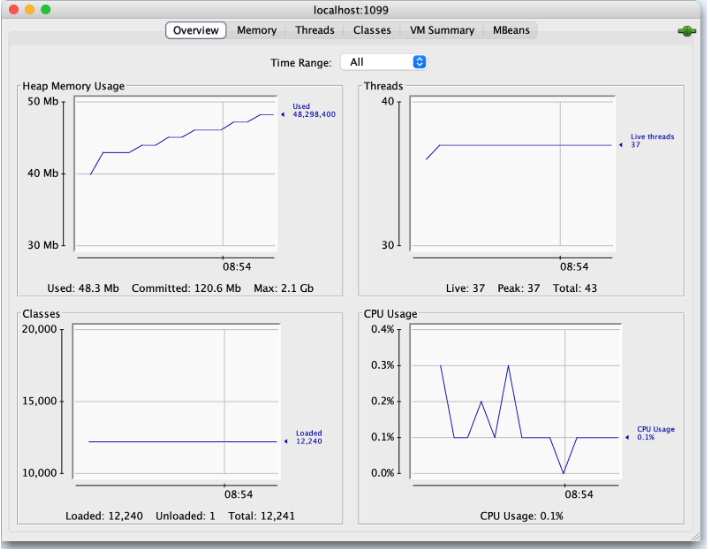Screen dimensions: 710x552
Task: Minimize the window using the yellow button
Action: (29, 9)
